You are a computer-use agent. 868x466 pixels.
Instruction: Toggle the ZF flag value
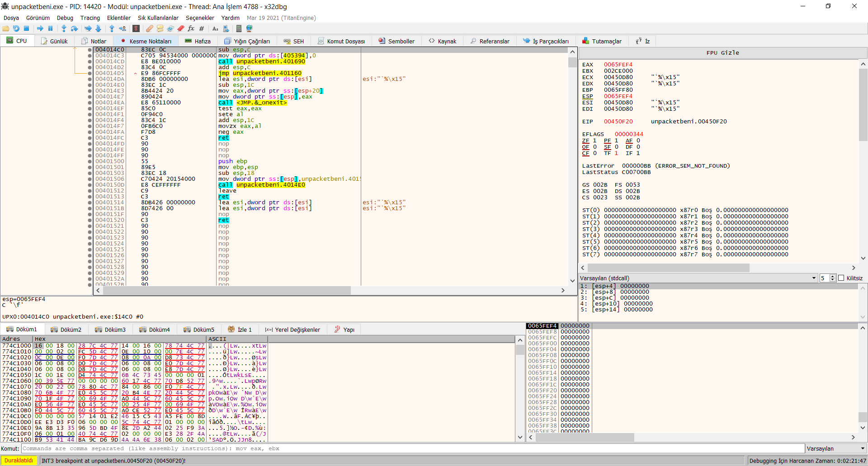click(x=594, y=141)
